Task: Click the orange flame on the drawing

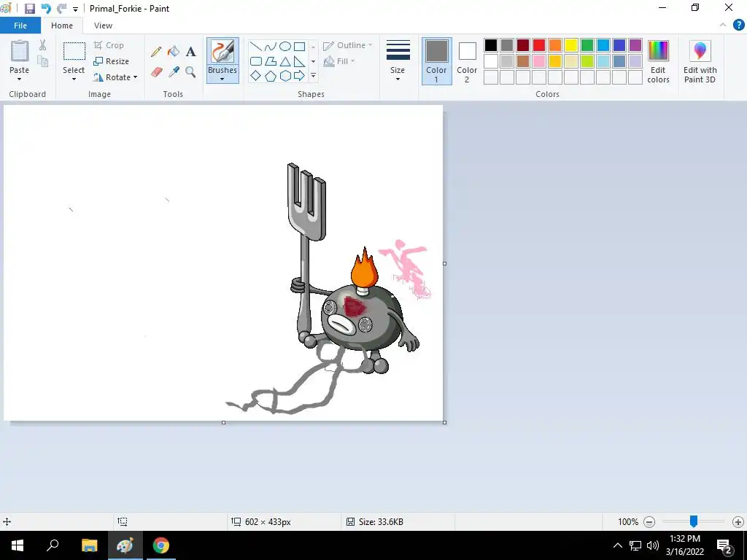Action: tap(365, 267)
